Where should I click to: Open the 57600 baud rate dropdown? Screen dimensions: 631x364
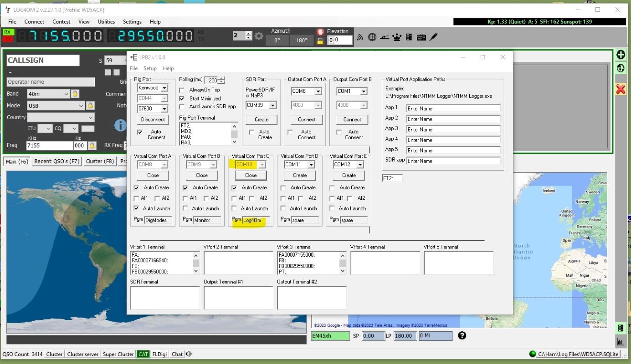click(164, 109)
